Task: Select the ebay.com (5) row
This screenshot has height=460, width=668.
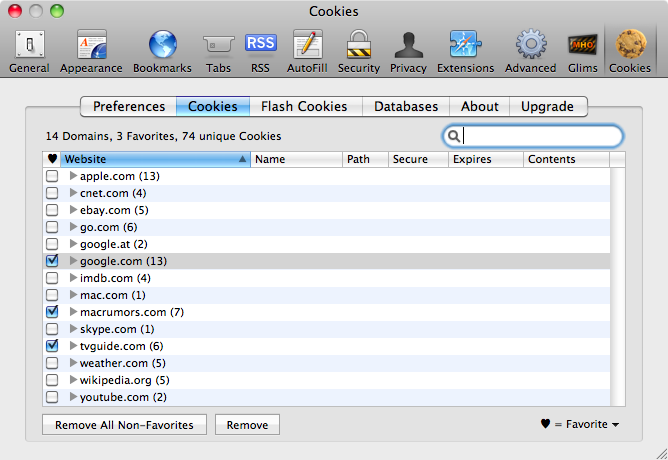Action: (326, 210)
